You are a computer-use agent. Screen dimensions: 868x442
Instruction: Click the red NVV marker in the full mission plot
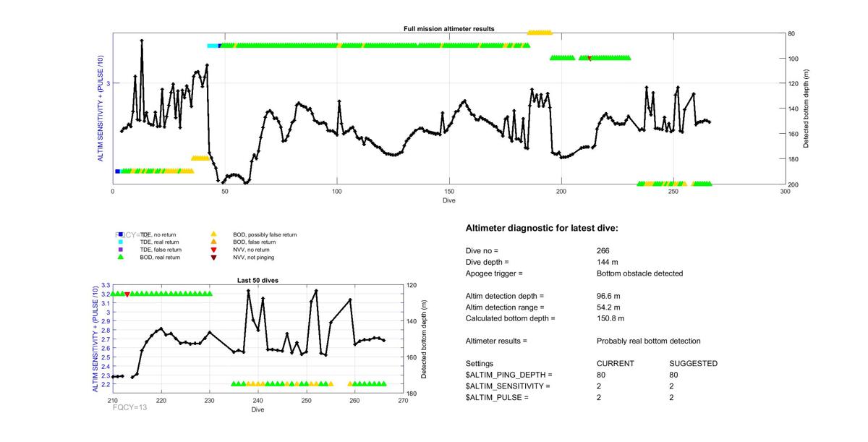point(590,58)
